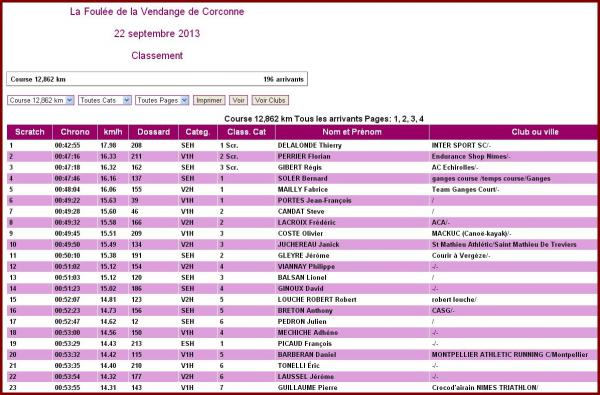
Task: Open the Toutes Pages dropdown
Action: 162,100
